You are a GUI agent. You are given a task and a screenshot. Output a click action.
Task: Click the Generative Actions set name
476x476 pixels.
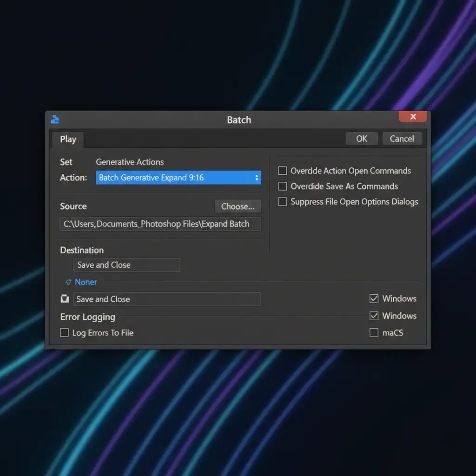[130, 162]
